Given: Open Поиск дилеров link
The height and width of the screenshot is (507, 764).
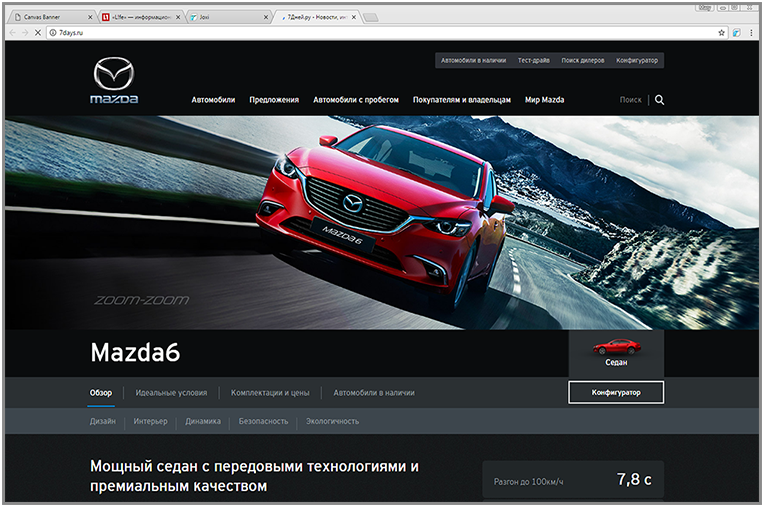Looking at the screenshot, I should pyautogui.click(x=583, y=60).
